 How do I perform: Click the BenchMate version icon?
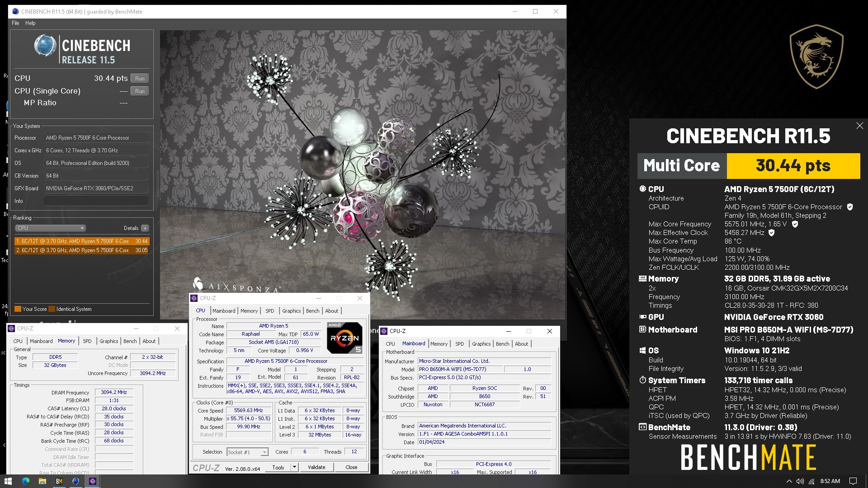point(642,427)
